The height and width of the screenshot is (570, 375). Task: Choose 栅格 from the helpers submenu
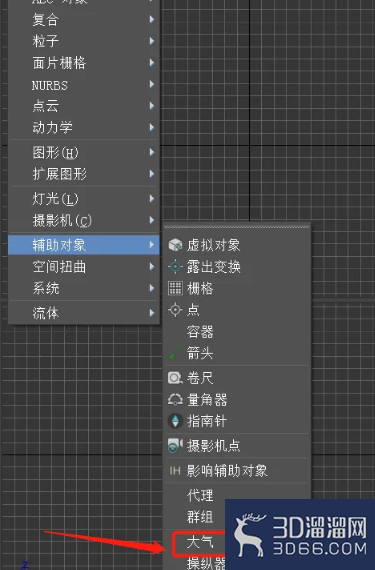238,288
